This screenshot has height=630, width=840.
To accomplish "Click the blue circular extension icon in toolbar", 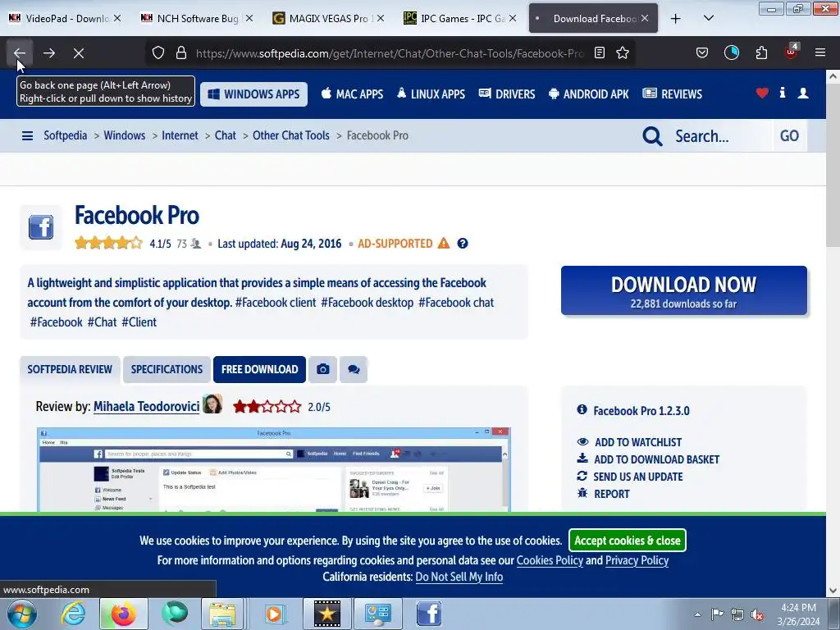I will [731, 52].
